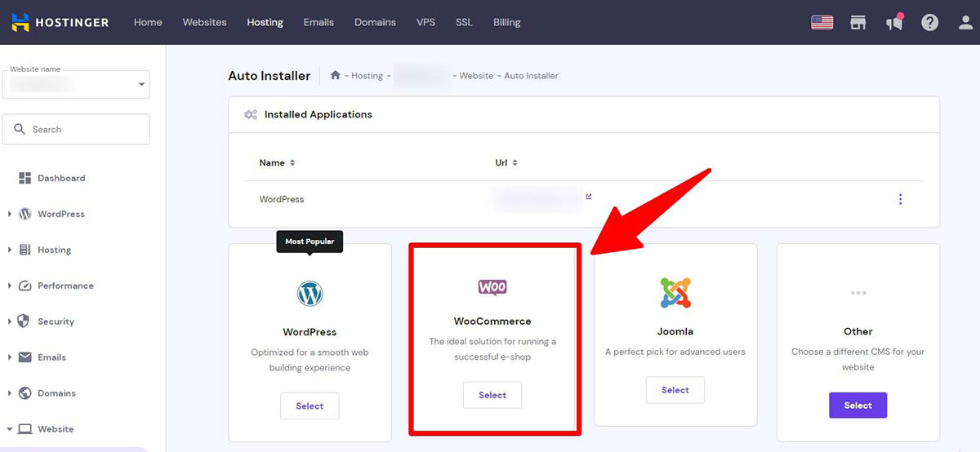Select the Joomla installer

(675, 390)
